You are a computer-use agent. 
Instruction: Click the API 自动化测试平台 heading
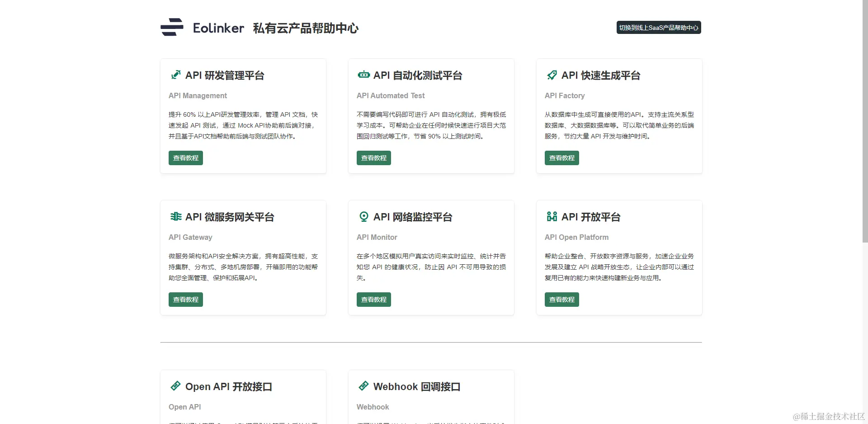coord(418,76)
